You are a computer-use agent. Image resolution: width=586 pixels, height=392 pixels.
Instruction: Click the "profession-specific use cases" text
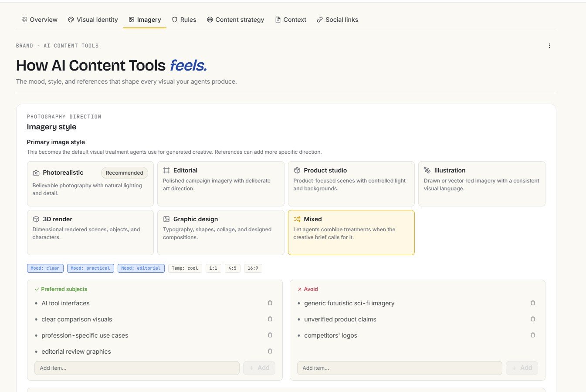click(x=85, y=335)
